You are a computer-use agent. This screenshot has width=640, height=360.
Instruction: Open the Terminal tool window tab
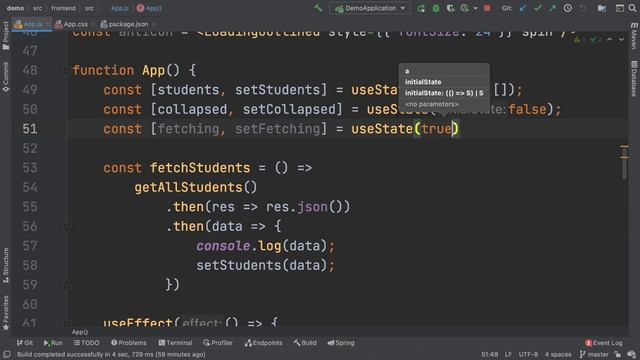(x=175, y=343)
